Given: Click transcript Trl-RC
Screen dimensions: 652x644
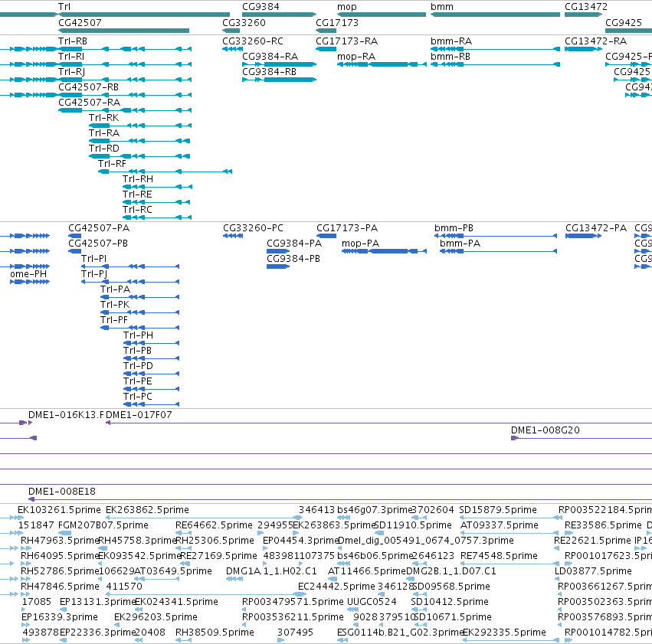Looking at the screenshot, I should point(137,211).
